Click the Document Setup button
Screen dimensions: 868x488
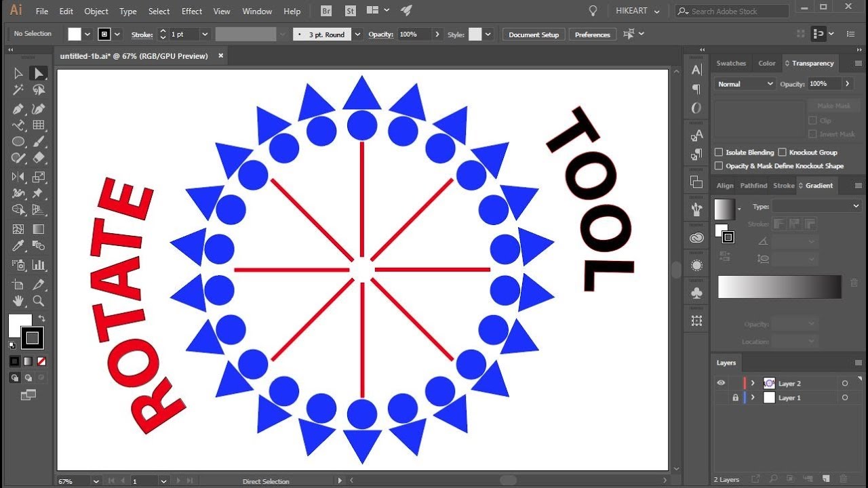(534, 35)
